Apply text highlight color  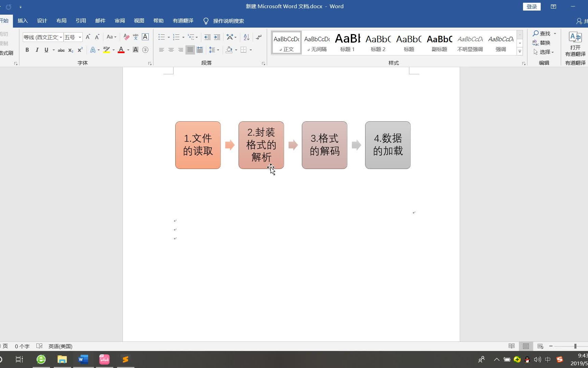(107, 50)
